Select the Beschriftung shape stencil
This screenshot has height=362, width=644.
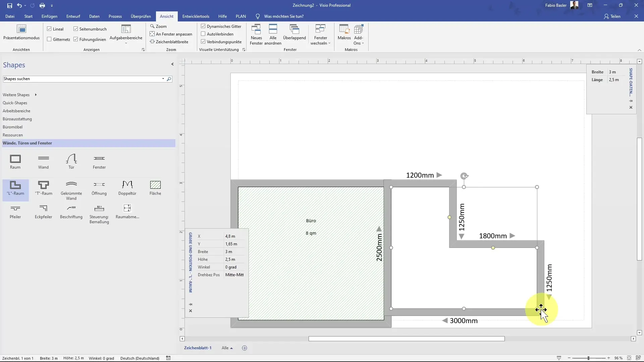click(x=71, y=212)
